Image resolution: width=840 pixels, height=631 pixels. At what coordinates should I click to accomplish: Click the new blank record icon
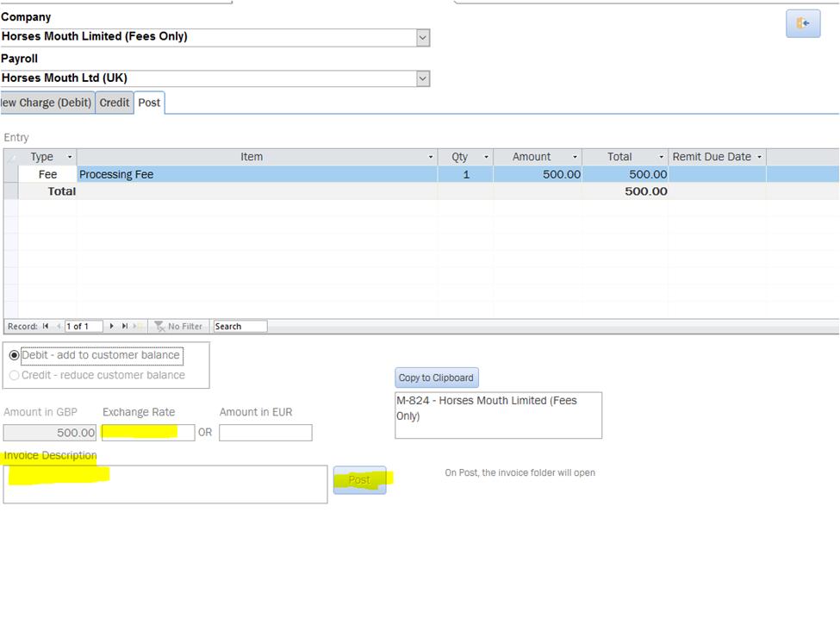point(138,327)
